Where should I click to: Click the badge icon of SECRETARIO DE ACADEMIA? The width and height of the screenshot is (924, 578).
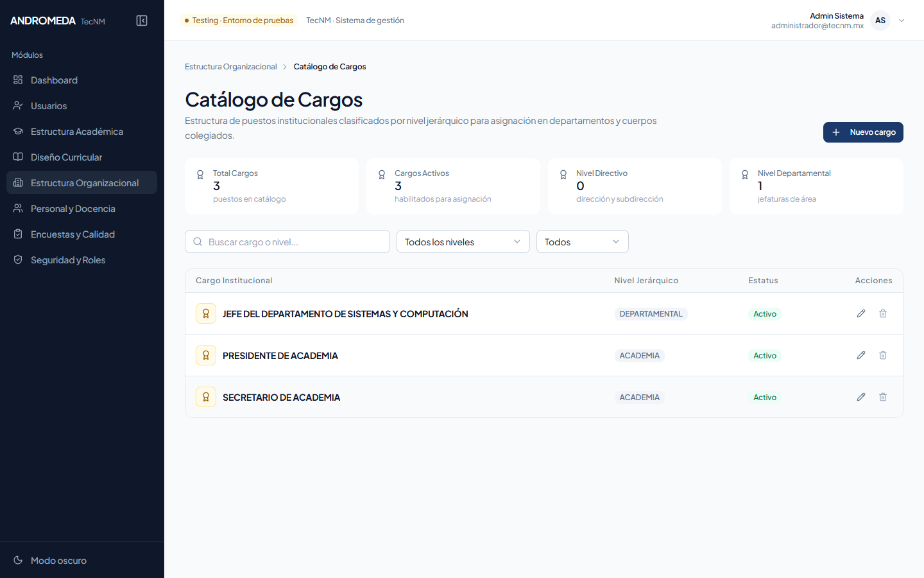tap(206, 397)
